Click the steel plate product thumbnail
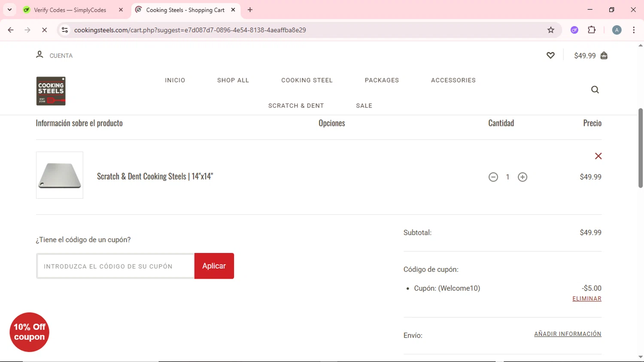The image size is (644, 362). point(60,175)
